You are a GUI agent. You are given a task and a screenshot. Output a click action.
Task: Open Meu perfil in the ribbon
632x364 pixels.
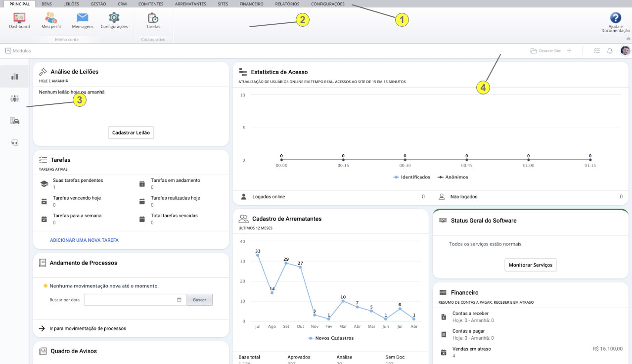(51, 18)
